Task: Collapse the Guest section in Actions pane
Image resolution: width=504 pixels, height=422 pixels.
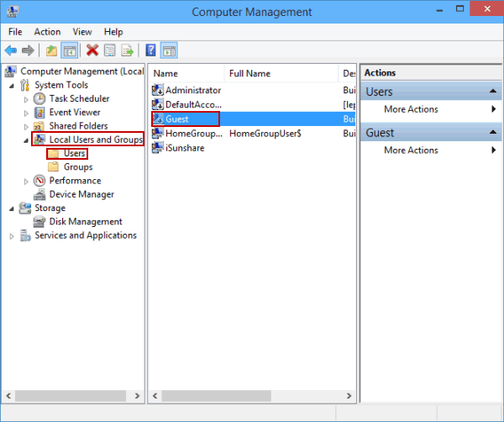Action: click(x=493, y=132)
